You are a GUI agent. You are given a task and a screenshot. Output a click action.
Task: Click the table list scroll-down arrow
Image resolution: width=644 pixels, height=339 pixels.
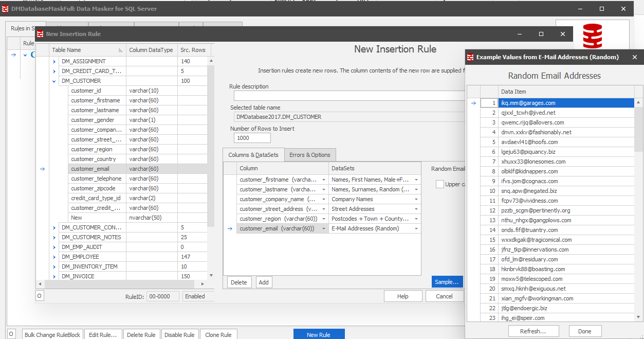(x=211, y=275)
